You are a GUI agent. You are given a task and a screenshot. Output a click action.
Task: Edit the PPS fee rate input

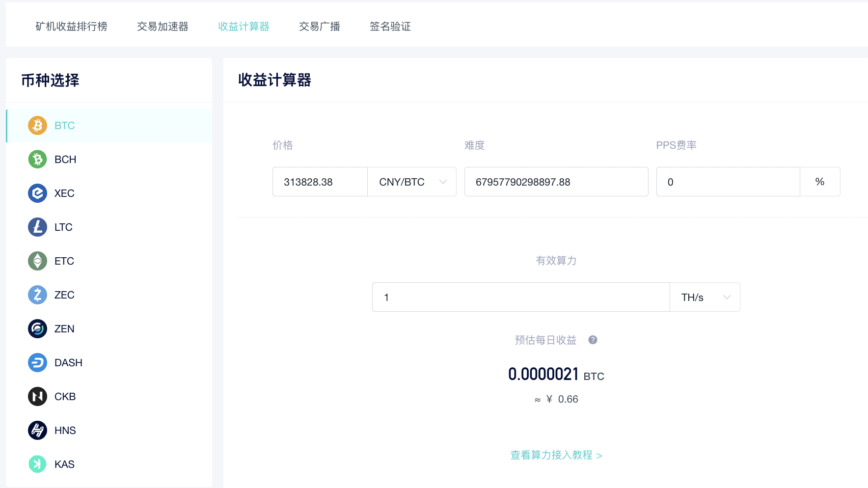click(728, 182)
